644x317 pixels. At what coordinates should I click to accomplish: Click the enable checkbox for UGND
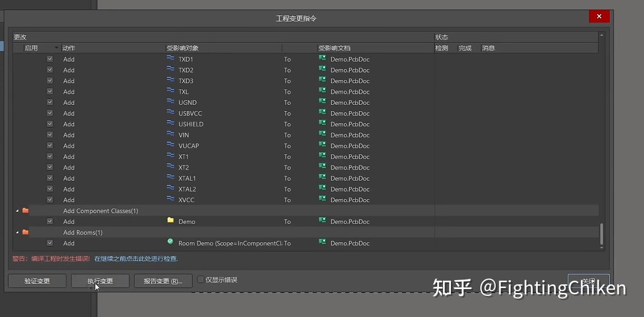(x=50, y=102)
